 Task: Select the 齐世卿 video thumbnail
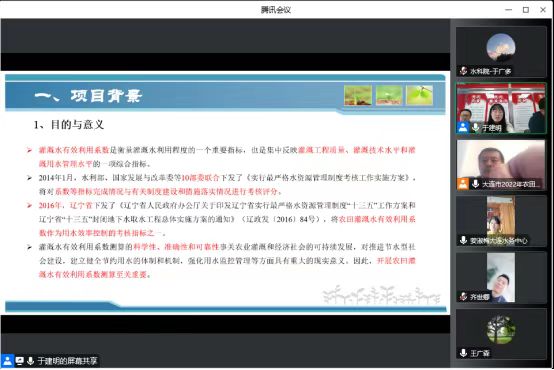coord(501,277)
